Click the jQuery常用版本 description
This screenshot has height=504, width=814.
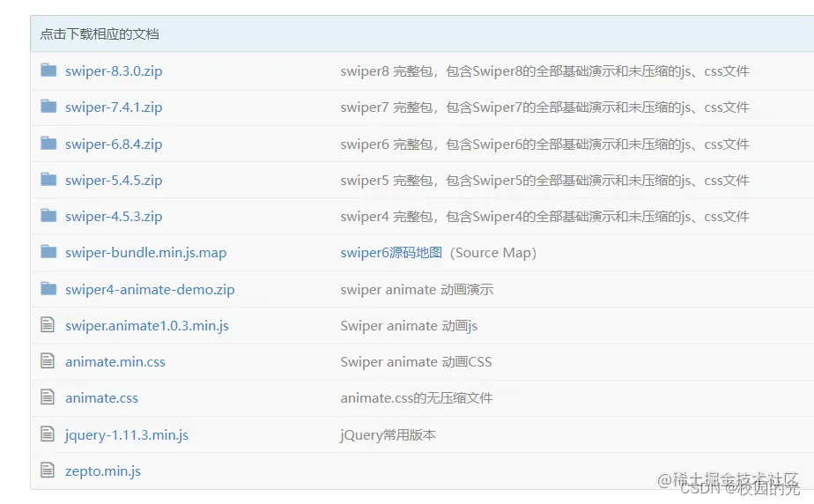click(388, 435)
